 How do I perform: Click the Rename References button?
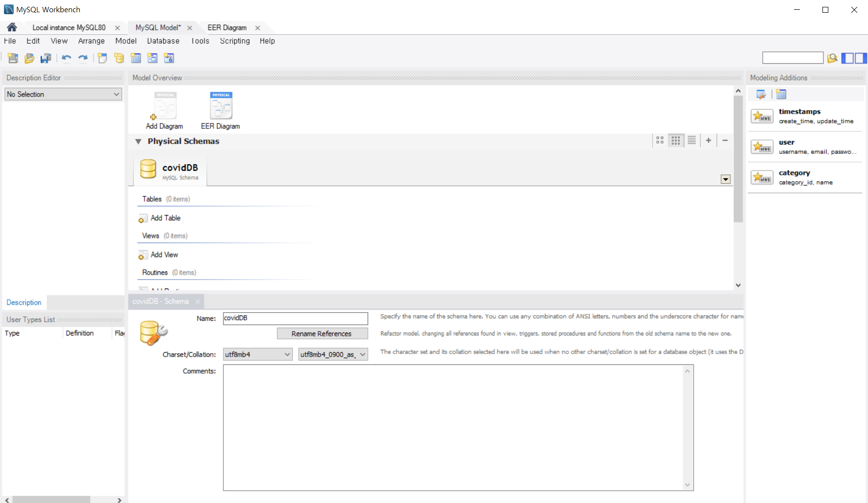[x=322, y=334]
